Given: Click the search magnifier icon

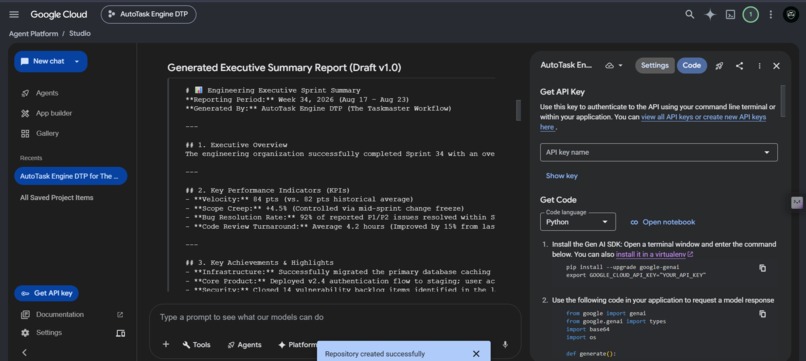Looking at the screenshot, I should [690, 14].
